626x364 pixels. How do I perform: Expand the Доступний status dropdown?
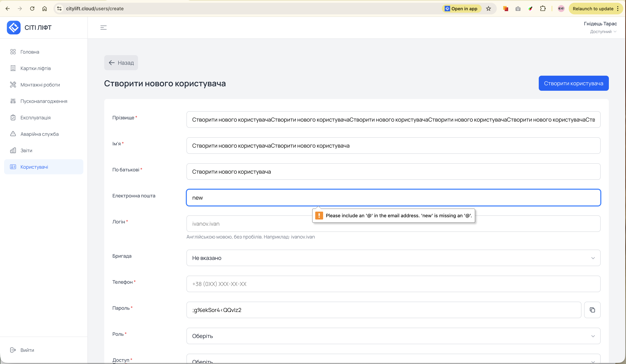point(603,32)
